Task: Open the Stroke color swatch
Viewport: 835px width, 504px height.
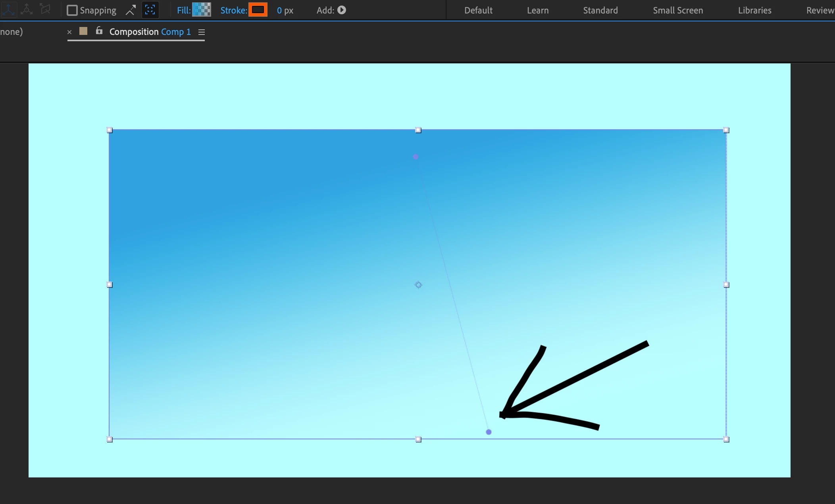Action: (258, 10)
